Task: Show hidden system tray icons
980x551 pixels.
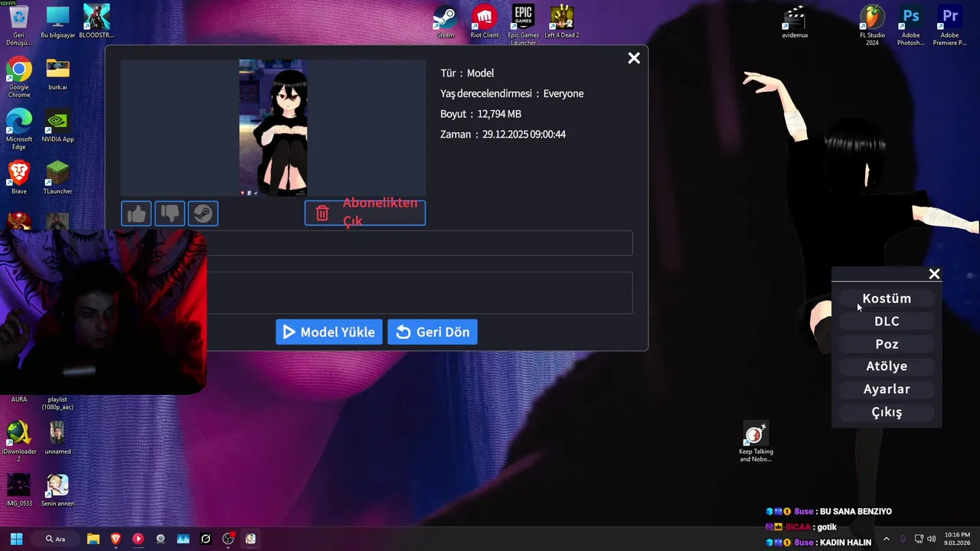Action: pos(887,539)
